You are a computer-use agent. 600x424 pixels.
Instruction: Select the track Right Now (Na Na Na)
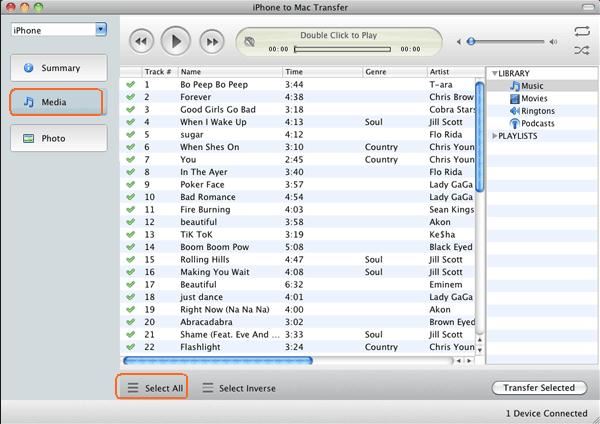[225, 310]
